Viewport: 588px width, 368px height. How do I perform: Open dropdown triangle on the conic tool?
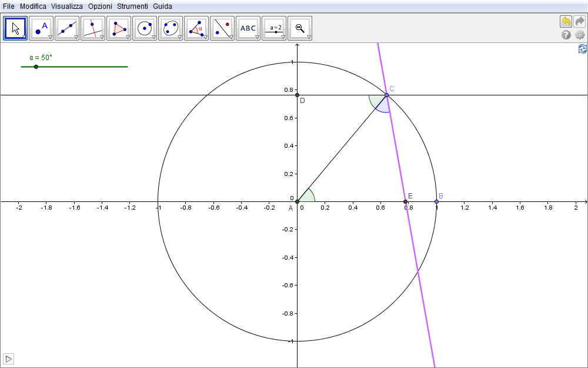click(179, 37)
